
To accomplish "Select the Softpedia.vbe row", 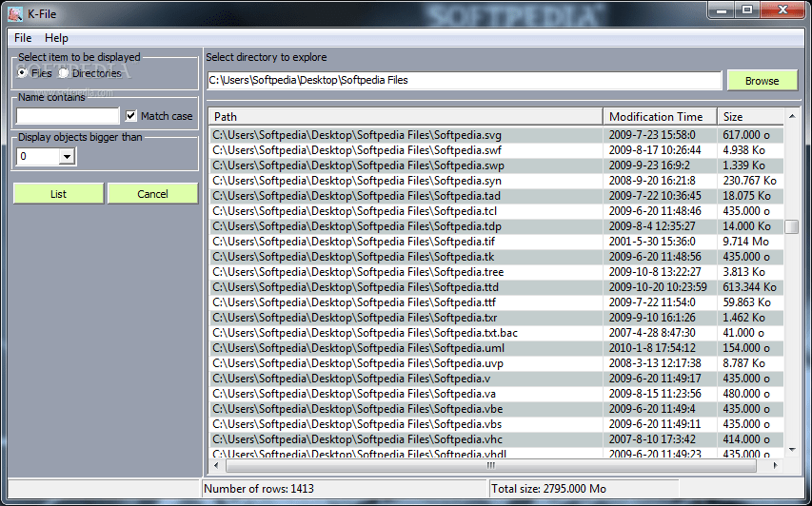I will point(496,409).
